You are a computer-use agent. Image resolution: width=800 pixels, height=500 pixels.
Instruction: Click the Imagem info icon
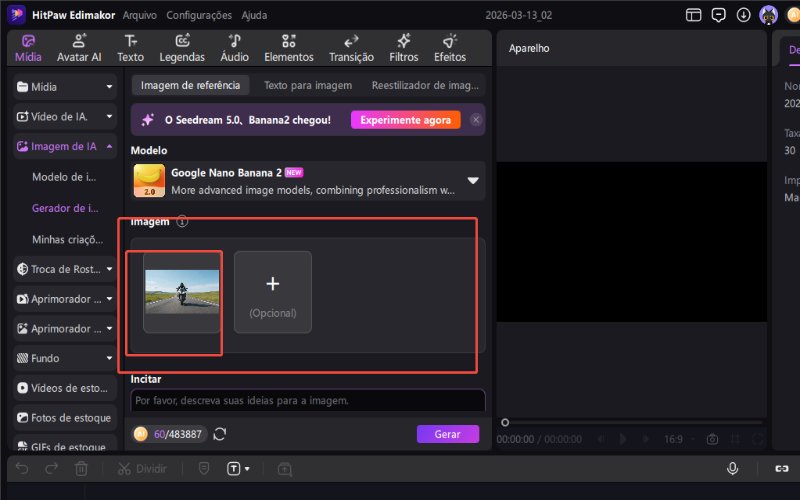[182, 221]
